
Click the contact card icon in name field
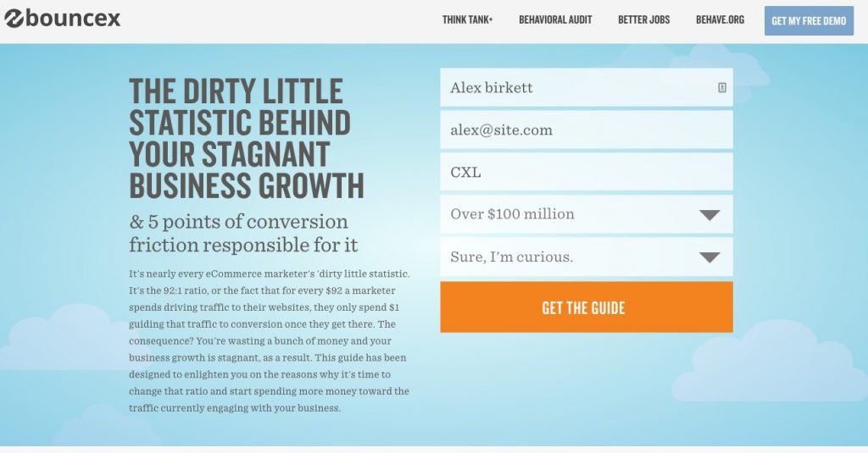click(722, 87)
